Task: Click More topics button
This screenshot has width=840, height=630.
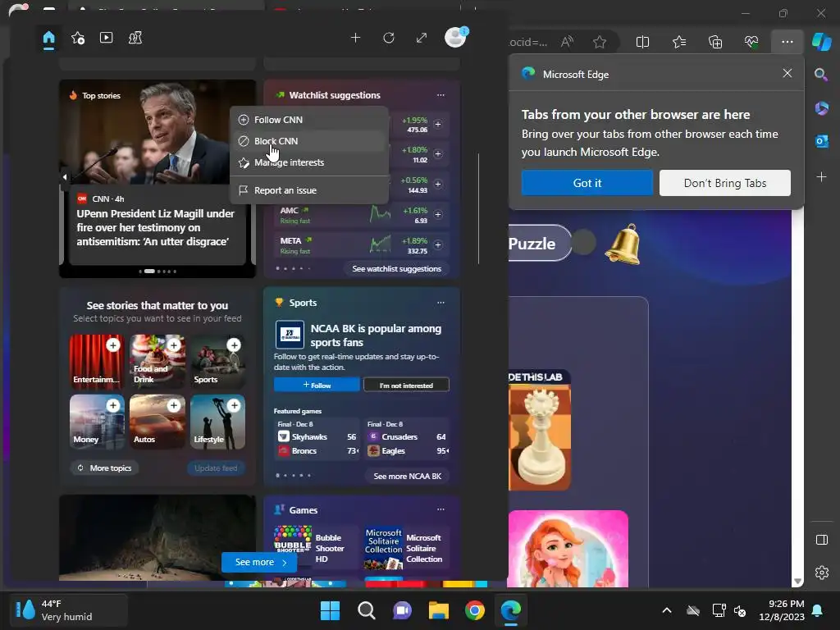Action: point(104,468)
